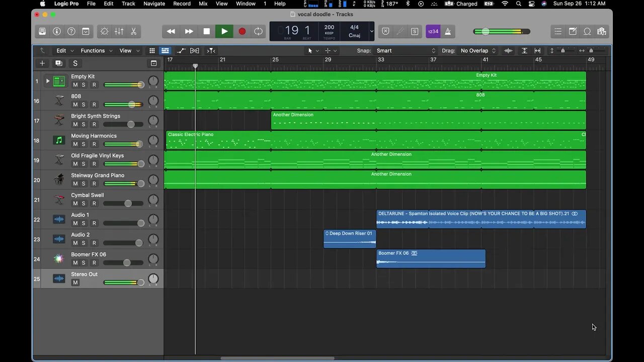This screenshot has height=362, width=644.
Task: Open the Mixer from the control bar
Action: [119, 31]
